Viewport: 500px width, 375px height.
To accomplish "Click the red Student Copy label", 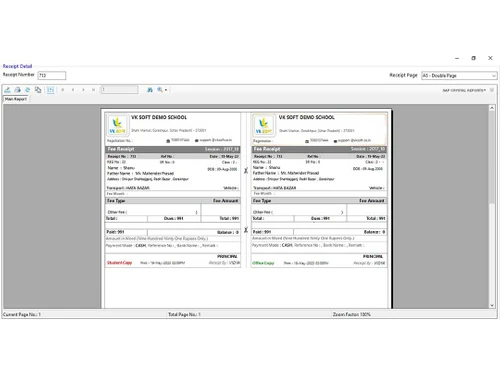I will tap(119, 263).
